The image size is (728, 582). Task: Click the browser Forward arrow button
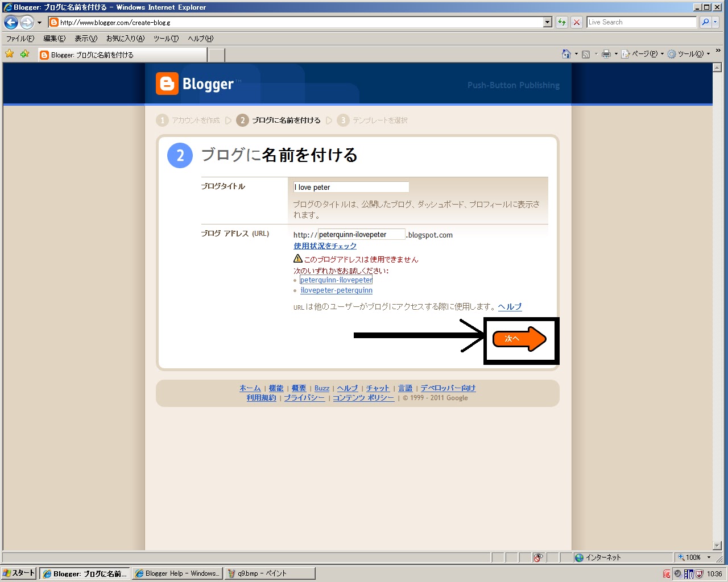27,22
